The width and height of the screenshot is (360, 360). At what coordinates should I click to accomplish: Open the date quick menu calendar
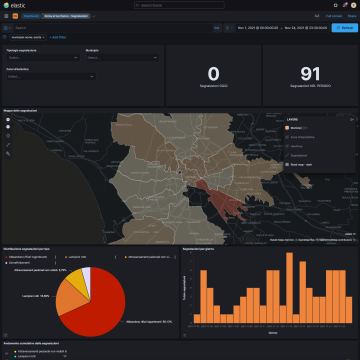[229, 28]
